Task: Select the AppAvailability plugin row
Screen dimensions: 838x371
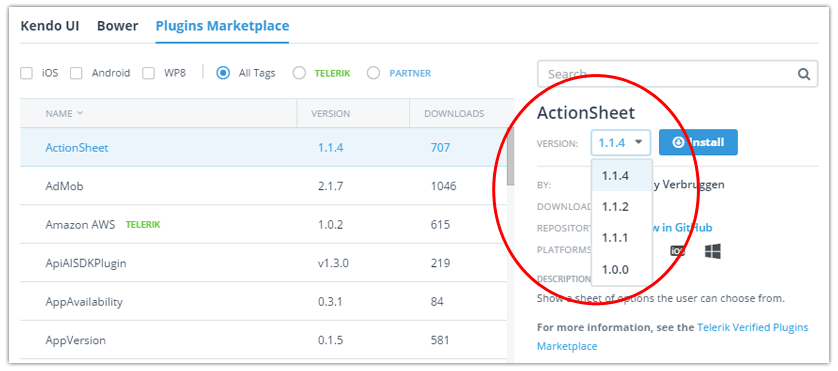Action: coord(263,302)
